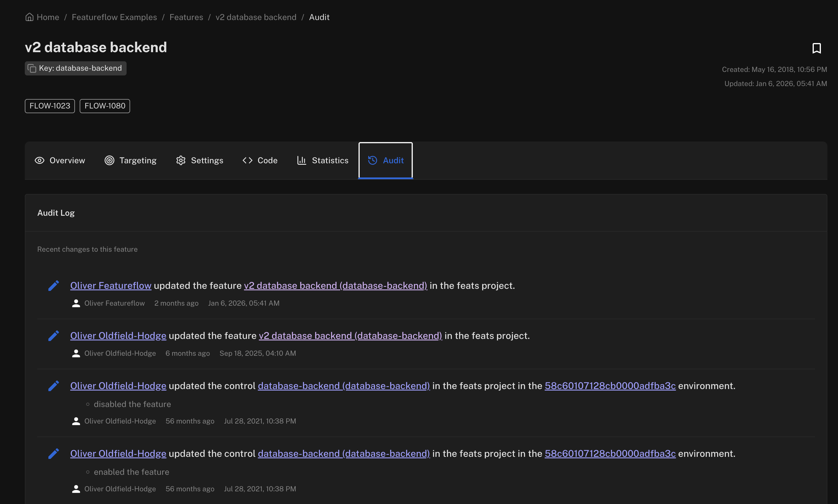Screen dimensions: 838x504
Task: Click the bookmark icon for this feature
Action: point(816,48)
